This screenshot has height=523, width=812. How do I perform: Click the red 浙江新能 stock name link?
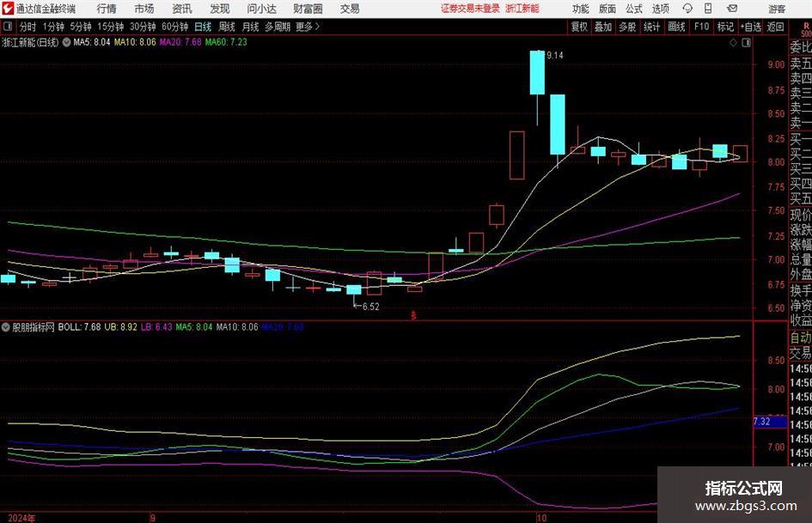pos(522,9)
